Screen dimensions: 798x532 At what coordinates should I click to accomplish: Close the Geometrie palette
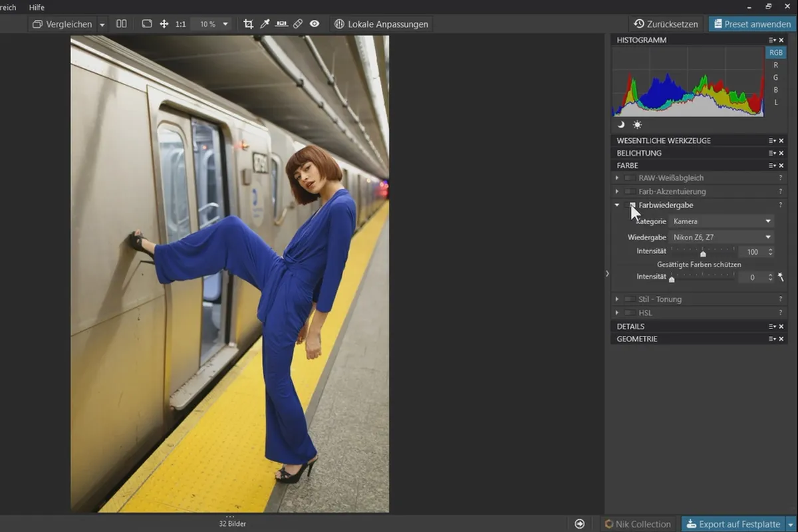click(781, 339)
